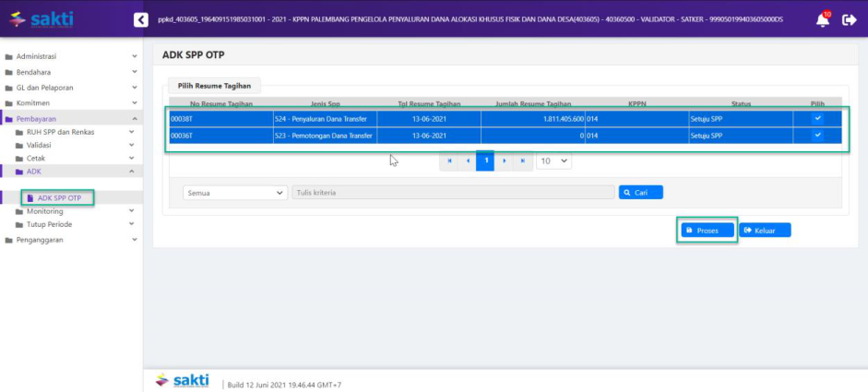Viewport: 868px width, 392px height.
Task: Collapse the sidebar with the back arrow
Action: coord(140,19)
